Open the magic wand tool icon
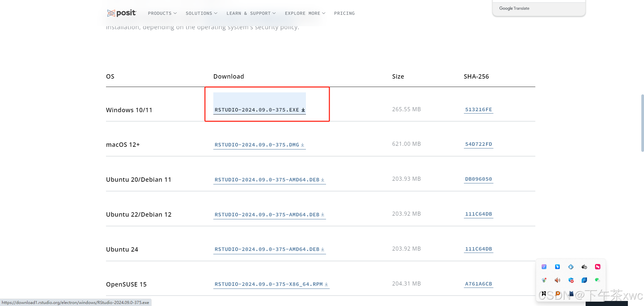This screenshot has width=644, height=306. 544,267
